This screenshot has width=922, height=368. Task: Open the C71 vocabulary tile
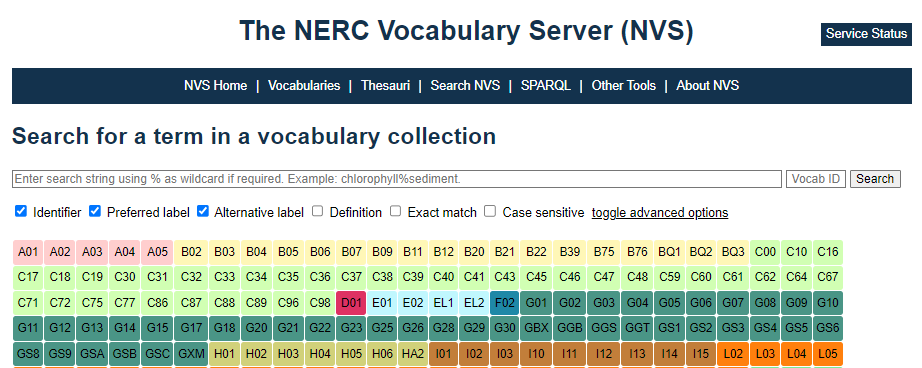[28, 303]
